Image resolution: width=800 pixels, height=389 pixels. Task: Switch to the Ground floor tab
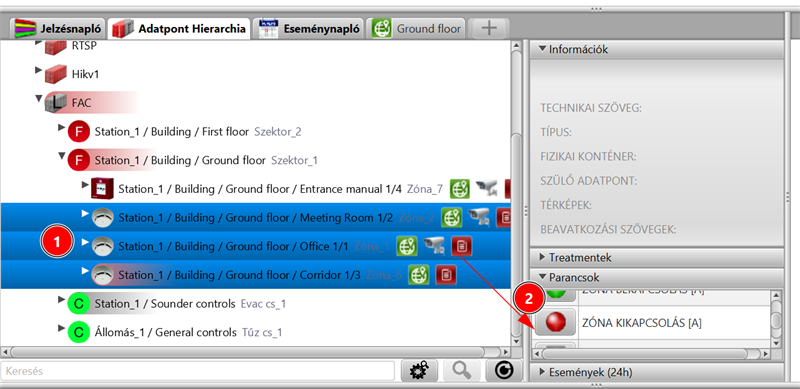(x=417, y=29)
